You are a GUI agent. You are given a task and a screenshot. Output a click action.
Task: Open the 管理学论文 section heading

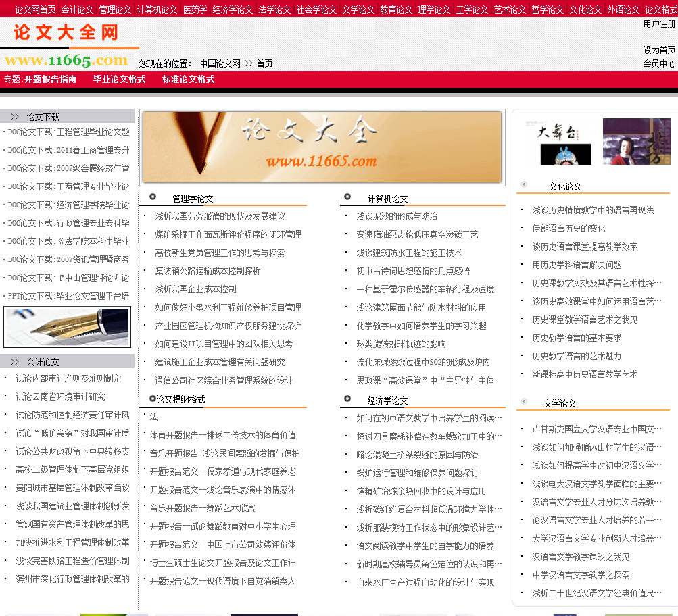[193, 199]
